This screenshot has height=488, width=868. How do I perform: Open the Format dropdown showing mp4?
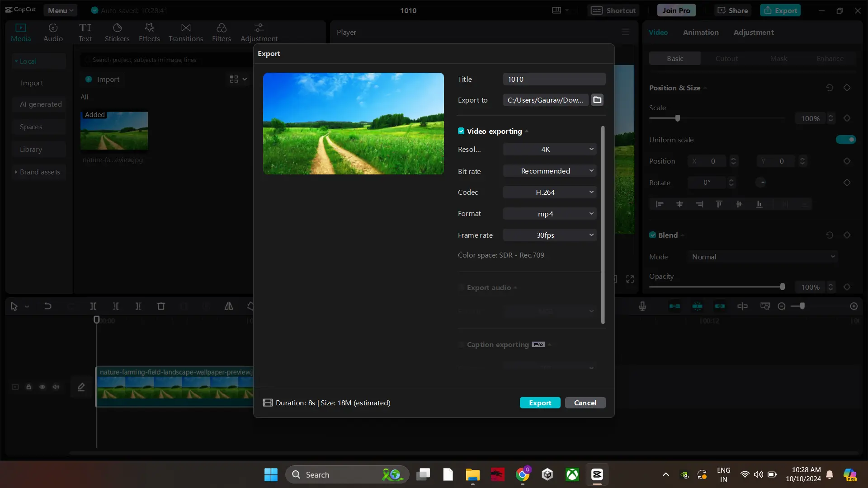point(550,214)
